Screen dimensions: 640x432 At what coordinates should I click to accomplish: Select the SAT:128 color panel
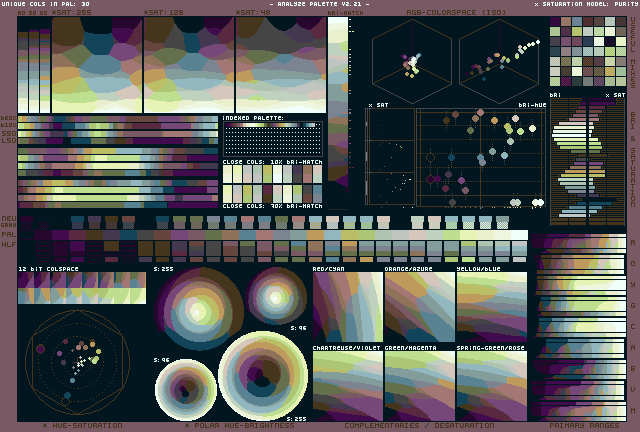point(188,60)
